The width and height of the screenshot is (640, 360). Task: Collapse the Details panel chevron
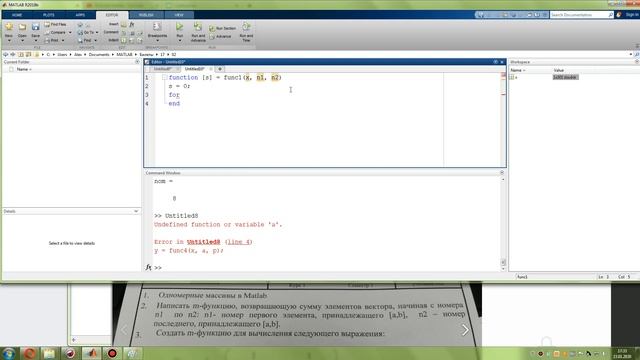pyautogui.click(x=136, y=211)
